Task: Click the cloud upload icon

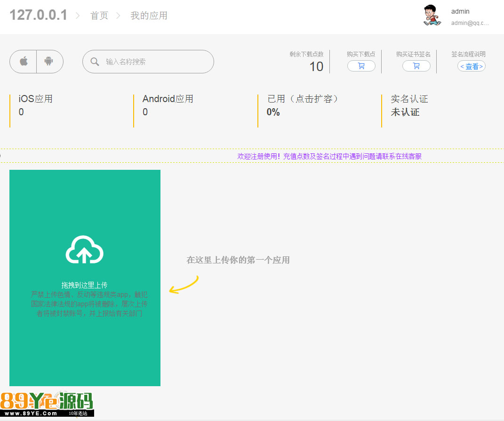Action: point(84,249)
